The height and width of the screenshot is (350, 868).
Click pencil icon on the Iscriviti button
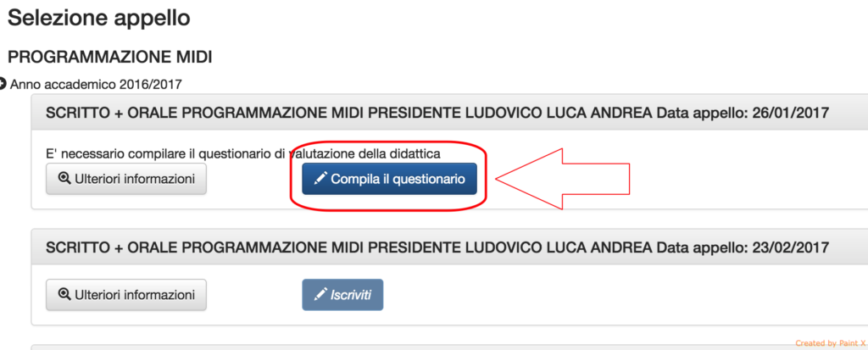320,295
